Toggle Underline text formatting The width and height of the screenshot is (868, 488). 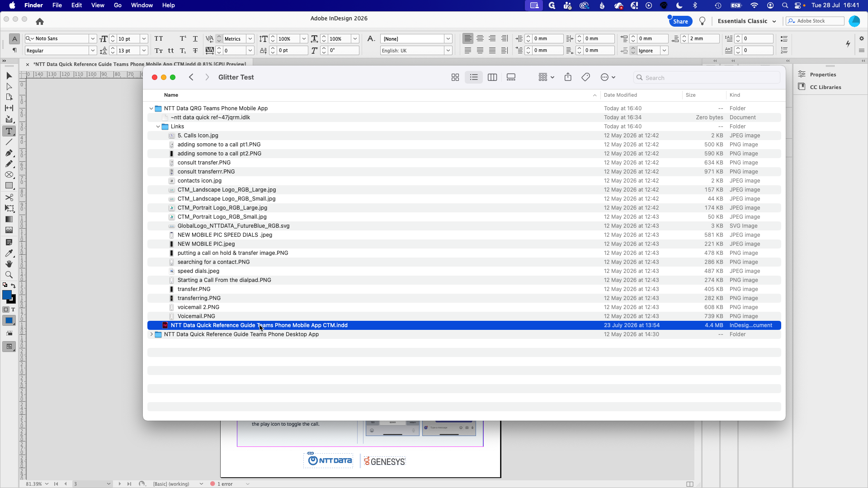click(x=195, y=39)
